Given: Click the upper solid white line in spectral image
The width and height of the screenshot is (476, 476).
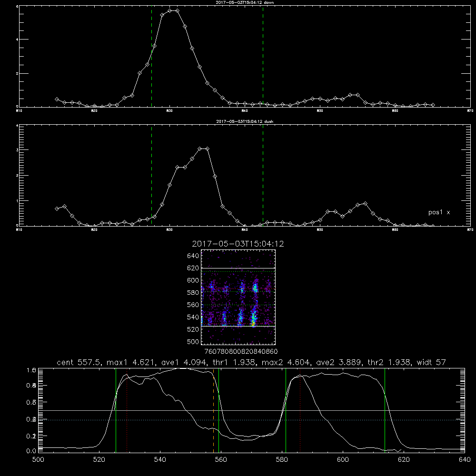Looking at the screenshot, I should [x=238, y=268].
